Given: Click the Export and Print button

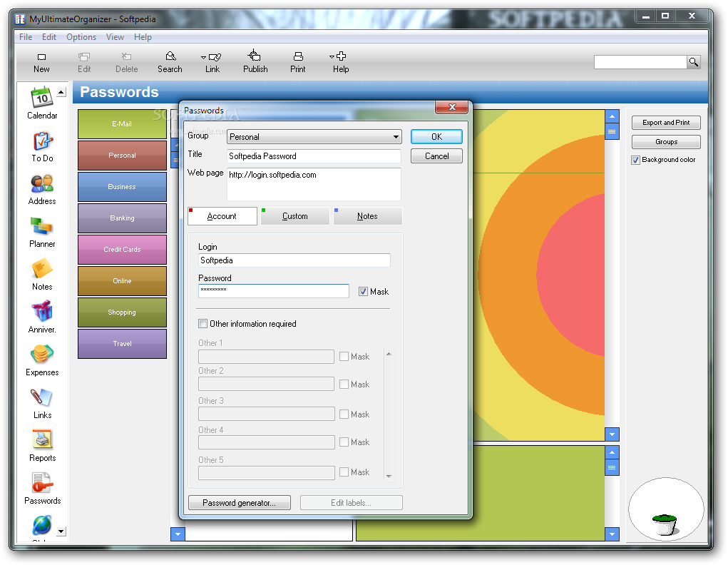Looking at the screenshot, I should coord(666,123).
